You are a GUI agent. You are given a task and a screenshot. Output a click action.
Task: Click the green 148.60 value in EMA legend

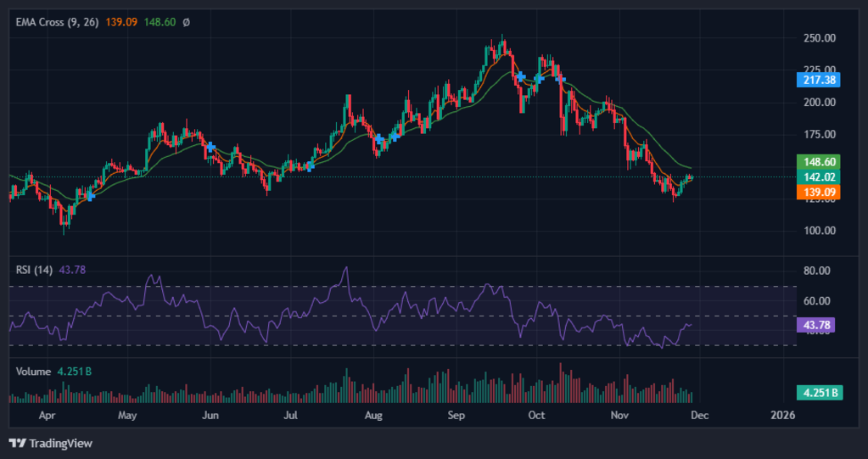160,22
